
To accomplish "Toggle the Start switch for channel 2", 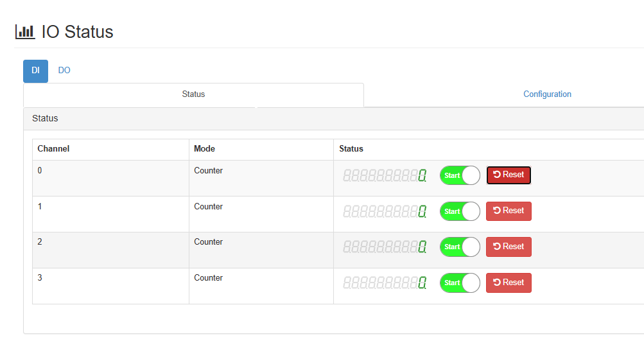I will pos(460,247).
